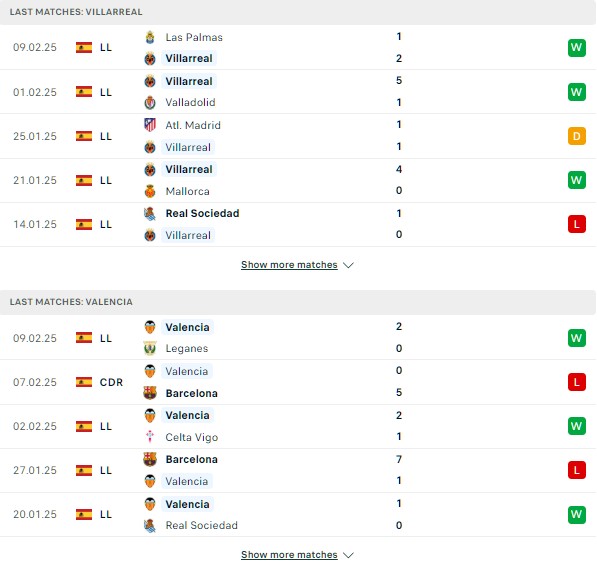Click the Leganes club crest icon
Screen dimensions: 597x575
point(150,348)
